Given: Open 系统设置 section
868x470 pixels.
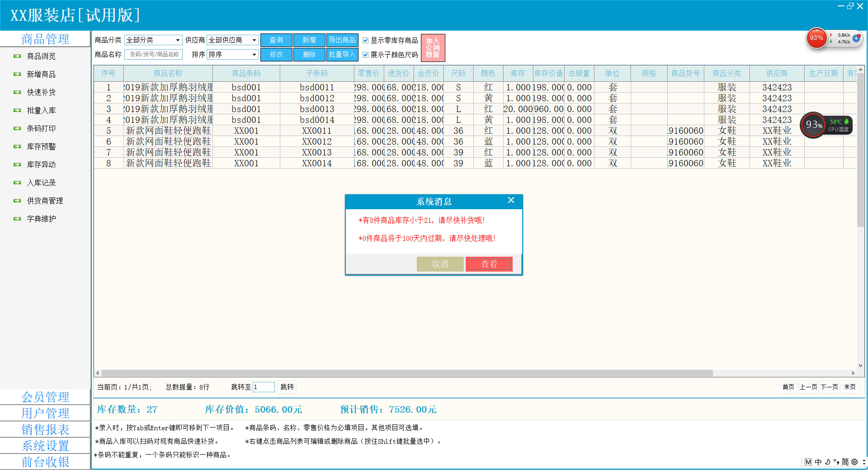Looking at the screenshot, I should tap(45, 446).
